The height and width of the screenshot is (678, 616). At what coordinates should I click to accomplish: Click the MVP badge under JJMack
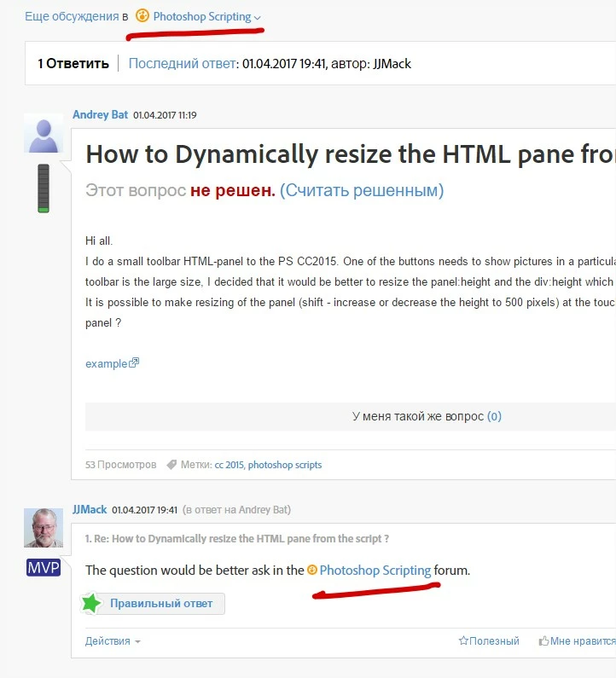click(x=44, y=567)
